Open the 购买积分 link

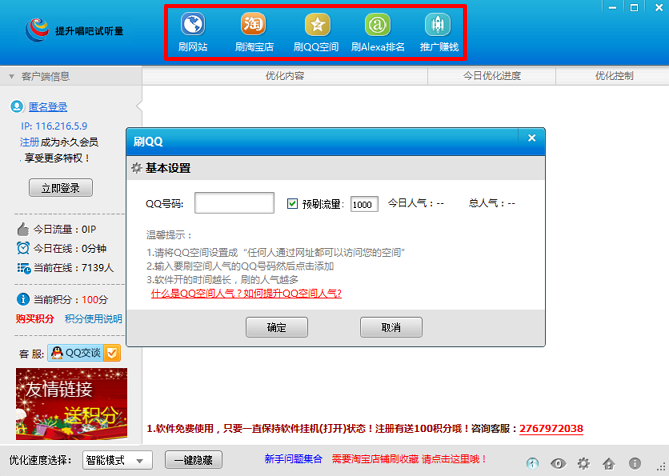(35, 319)
